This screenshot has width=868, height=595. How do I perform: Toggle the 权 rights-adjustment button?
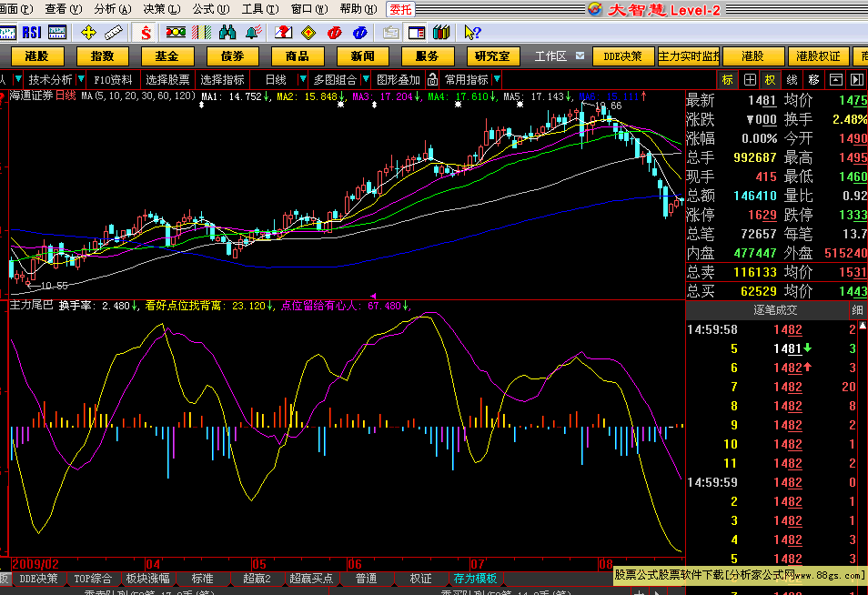click(771, 80)
